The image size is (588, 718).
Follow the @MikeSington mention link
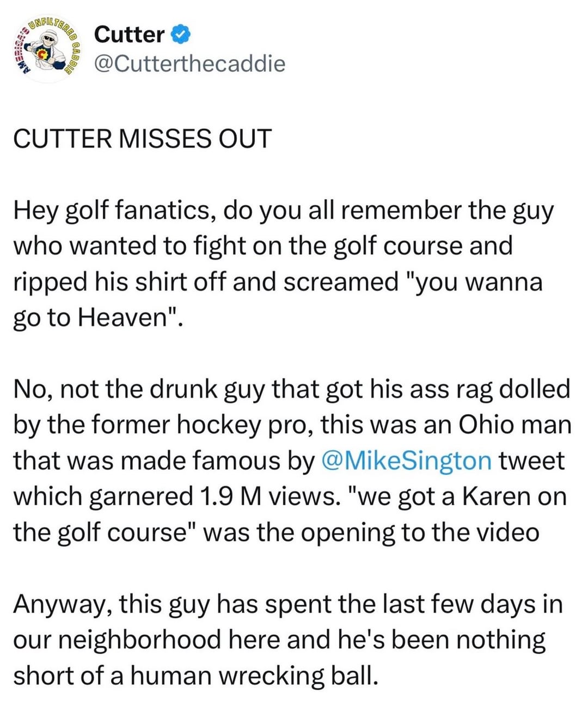click(x=407, y=461)
